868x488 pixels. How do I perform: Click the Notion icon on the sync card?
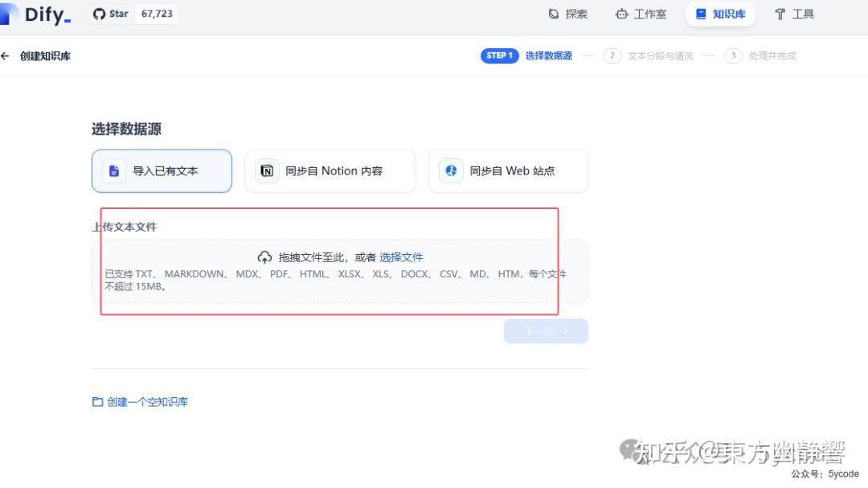pyautogui.click(x=266, y=170)
